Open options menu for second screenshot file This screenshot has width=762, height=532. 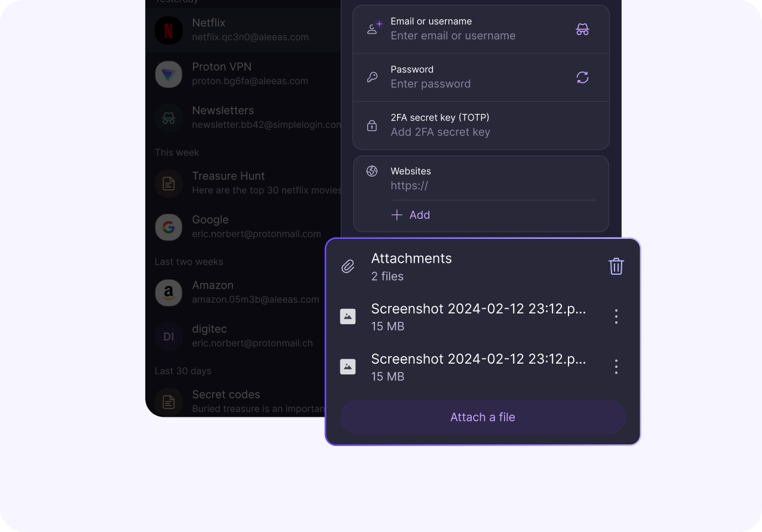(x=616, y=367)
